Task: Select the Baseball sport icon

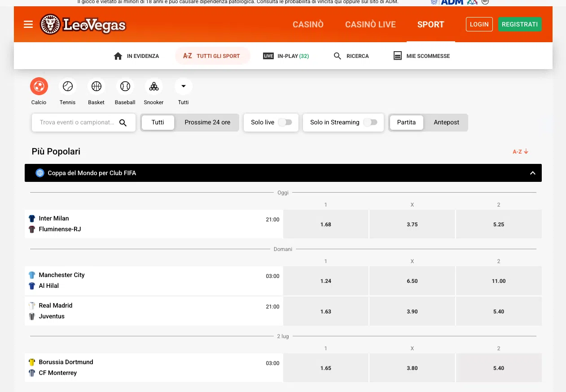Action: pos(125,86)
